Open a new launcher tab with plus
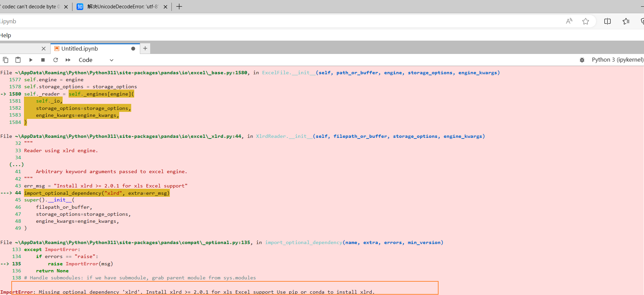The image size is (644, 295). pos(145,49)
